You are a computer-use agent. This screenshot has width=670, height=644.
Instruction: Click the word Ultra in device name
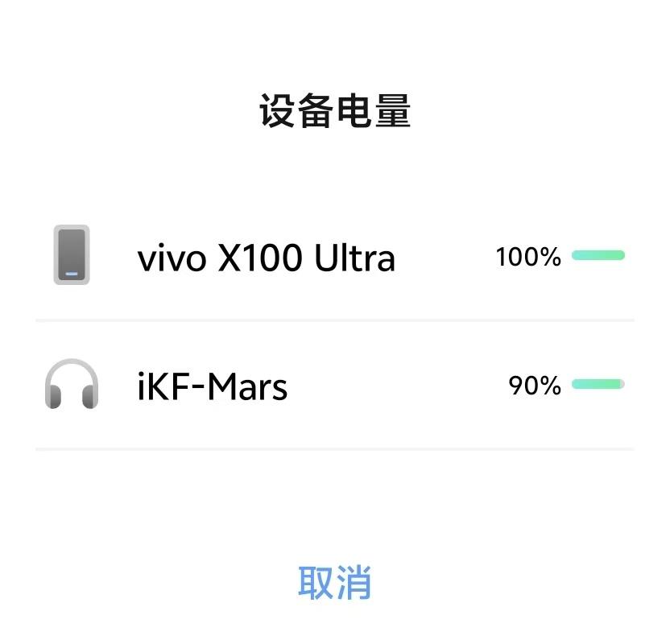tap(354, 258)
